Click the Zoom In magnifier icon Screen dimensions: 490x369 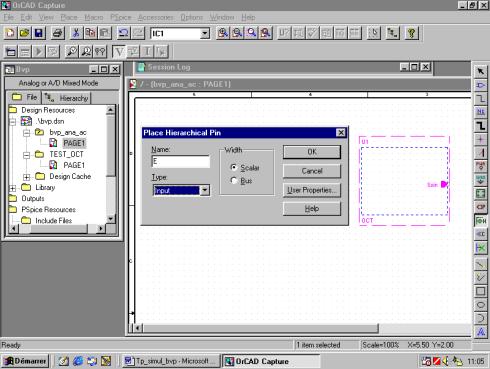(x=223, y=33)
